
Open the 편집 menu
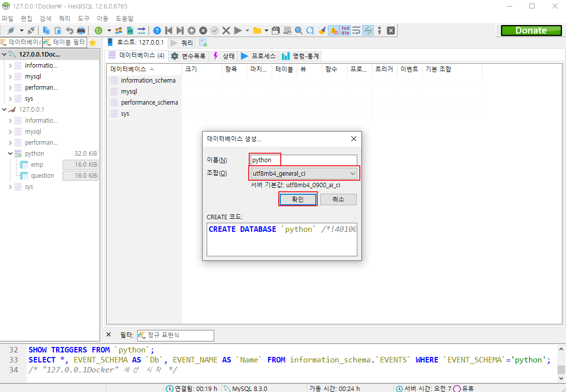27,18
